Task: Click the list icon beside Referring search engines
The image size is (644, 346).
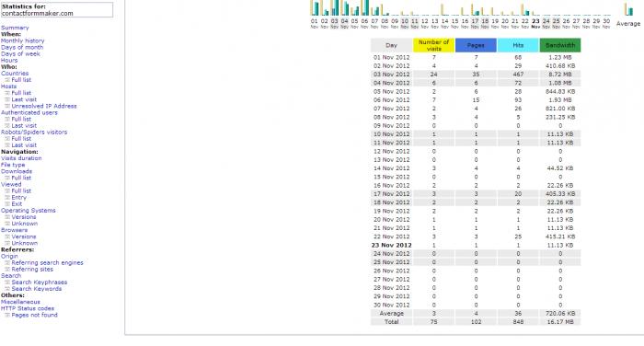Action: (7, 262)
